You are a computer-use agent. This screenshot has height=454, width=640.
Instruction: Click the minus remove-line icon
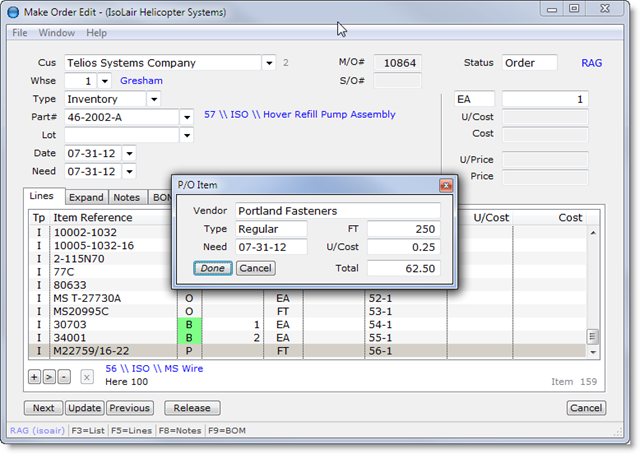[x=64, y=377]
